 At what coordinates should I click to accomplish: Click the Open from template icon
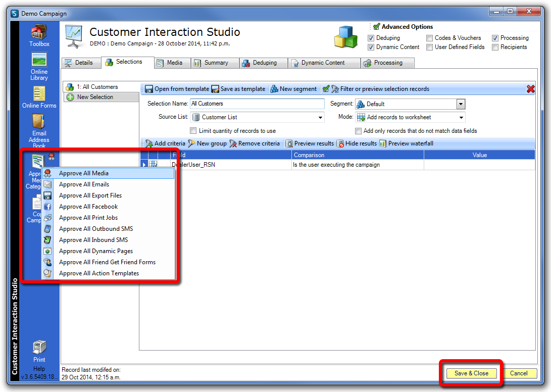pyautogui.click(x=149, y=89)
